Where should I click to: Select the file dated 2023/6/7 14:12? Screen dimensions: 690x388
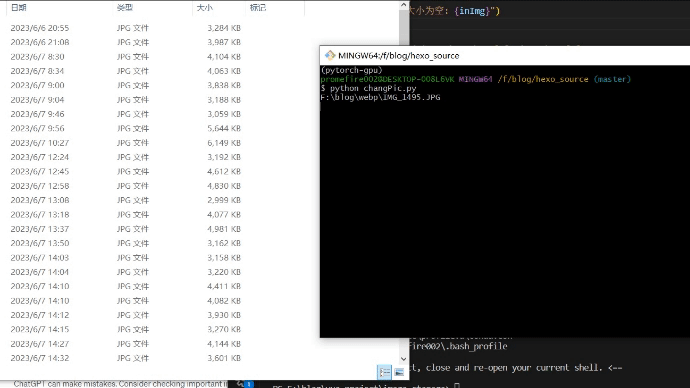[x=40, y=315]
